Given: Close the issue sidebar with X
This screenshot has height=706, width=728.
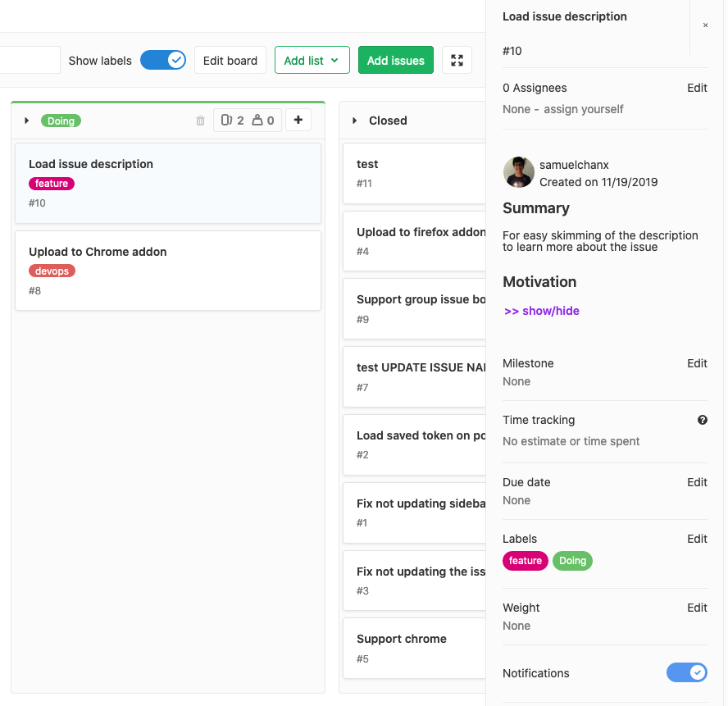Looking at the screenshot, I should (x=705, y=25).
